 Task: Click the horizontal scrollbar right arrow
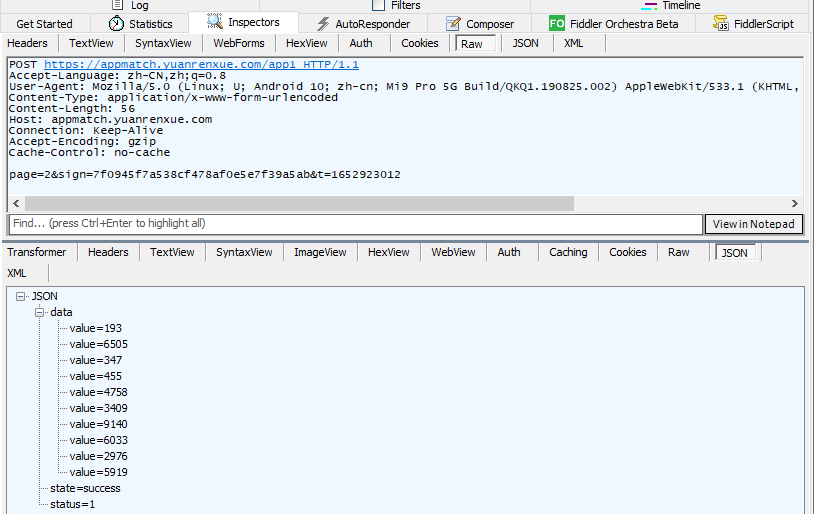click(x=795, y=204)
